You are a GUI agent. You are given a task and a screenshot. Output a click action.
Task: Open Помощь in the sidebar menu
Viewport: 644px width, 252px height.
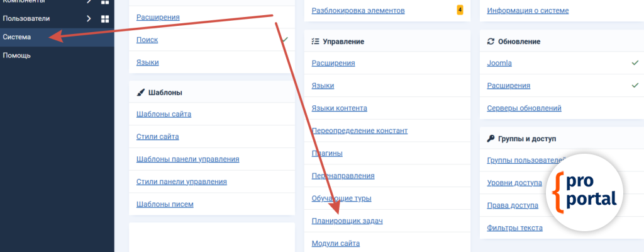coord(17,55)
